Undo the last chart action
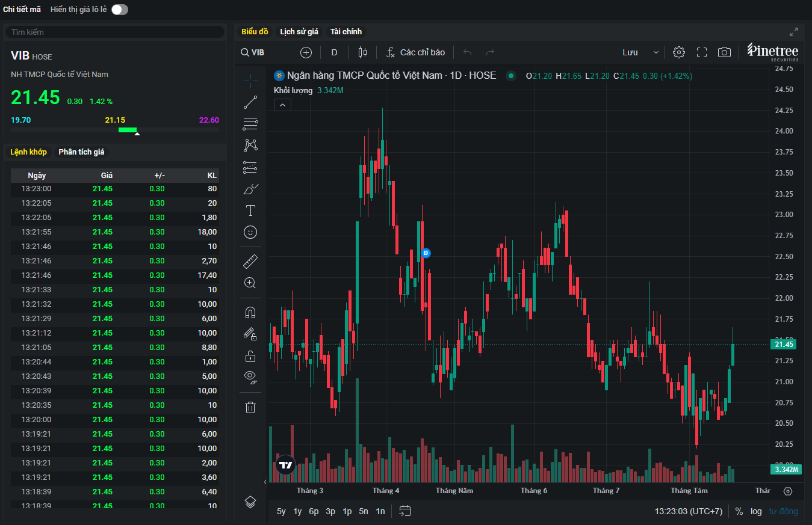This screenshot has height=525, width=812. tap(468, 52)
